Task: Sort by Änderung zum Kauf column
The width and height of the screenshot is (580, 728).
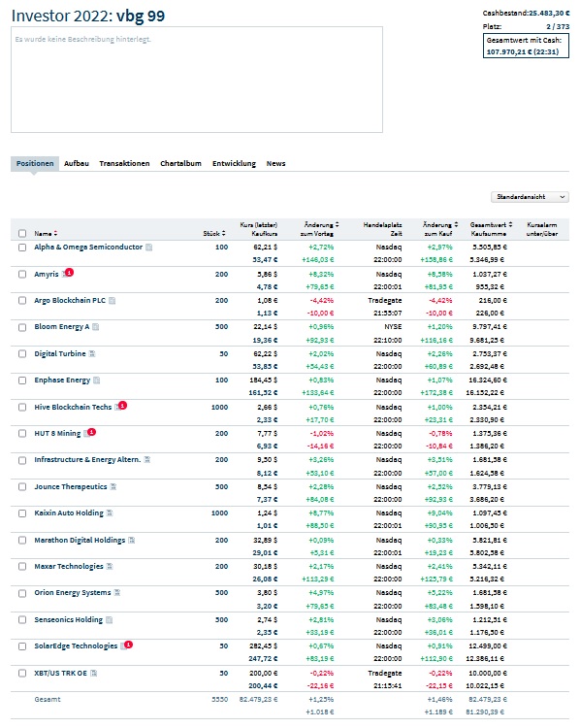Action: pyautogui.click(x=440, y=229)
